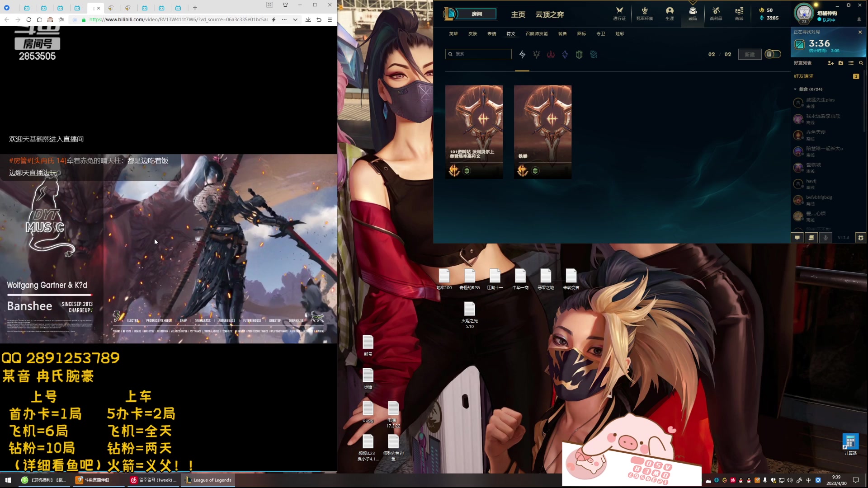Click the browser skin shirt icon

(x=285, y=5)
